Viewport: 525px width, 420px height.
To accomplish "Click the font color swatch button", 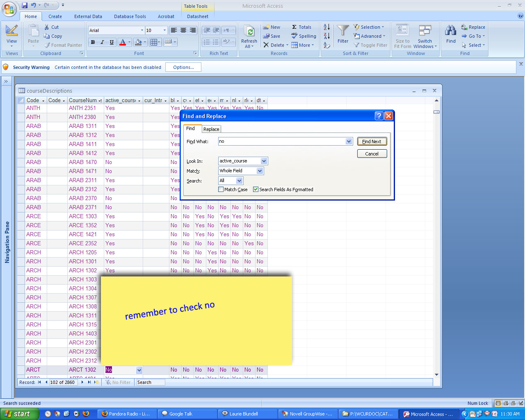I will tap(123, 42).
